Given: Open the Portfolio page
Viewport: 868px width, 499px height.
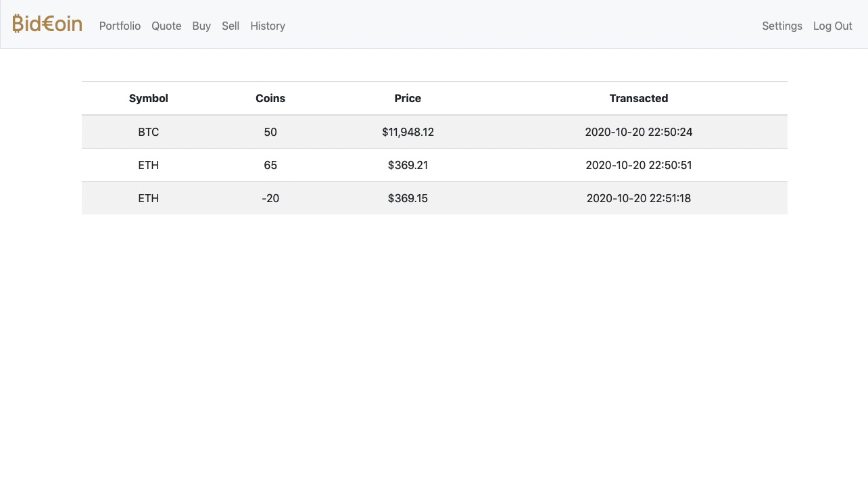Looking at the screenshot, I should pyautogui.click(x=120, y=26).
